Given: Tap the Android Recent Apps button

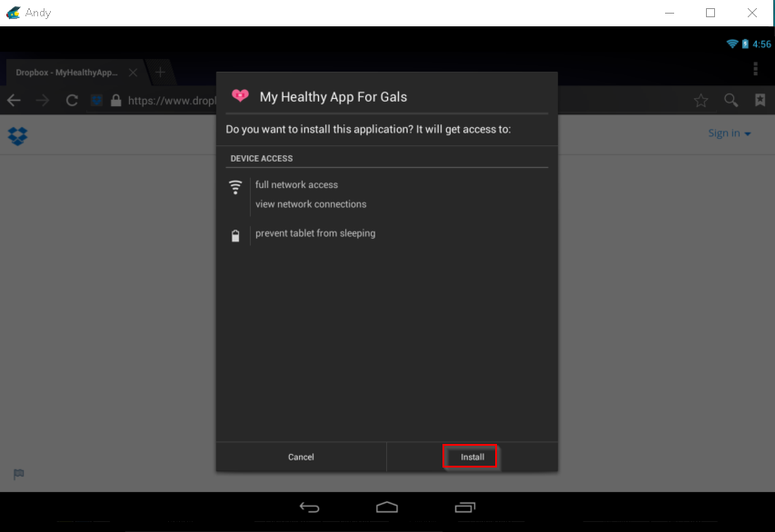Looking at the screenshot, I should tap(465, 507).
